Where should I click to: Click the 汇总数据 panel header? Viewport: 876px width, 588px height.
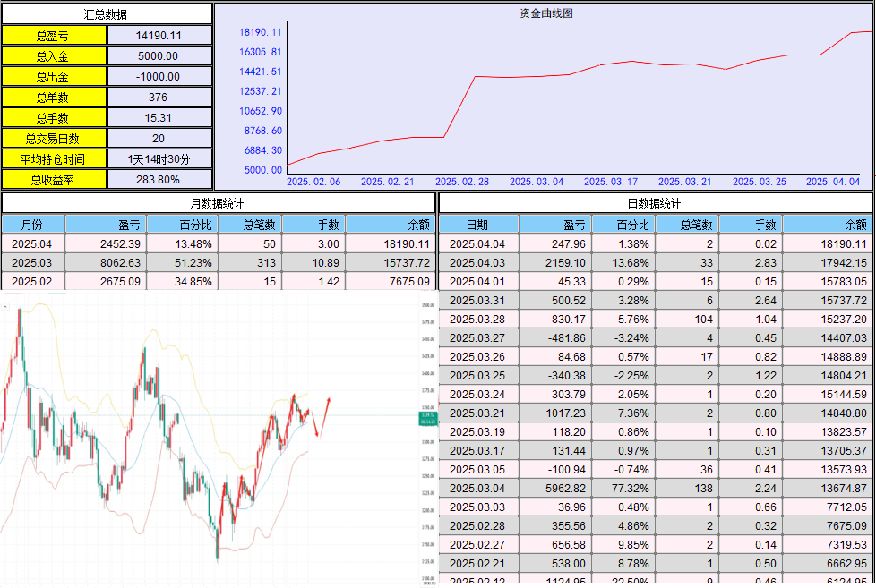click(x=107, y=14)
